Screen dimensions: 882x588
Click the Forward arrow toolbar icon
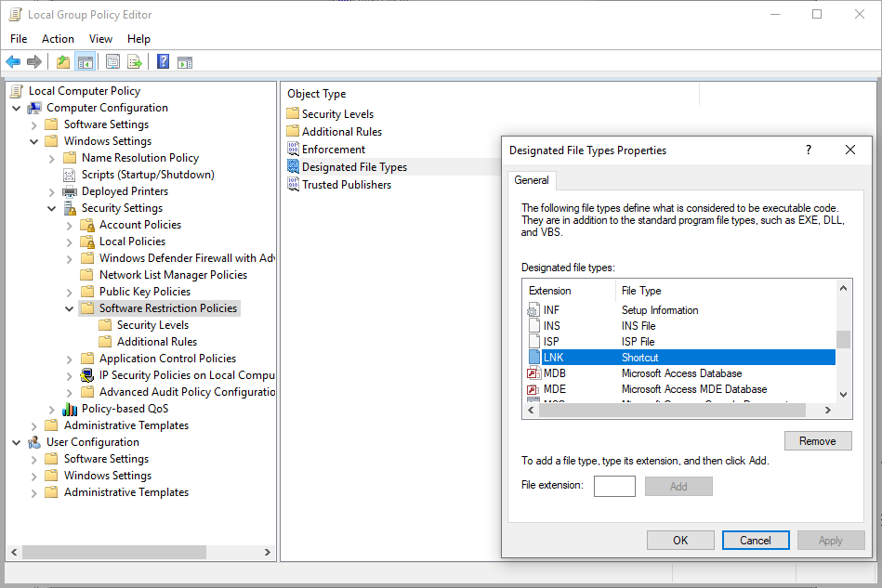(x=34, y=62)
